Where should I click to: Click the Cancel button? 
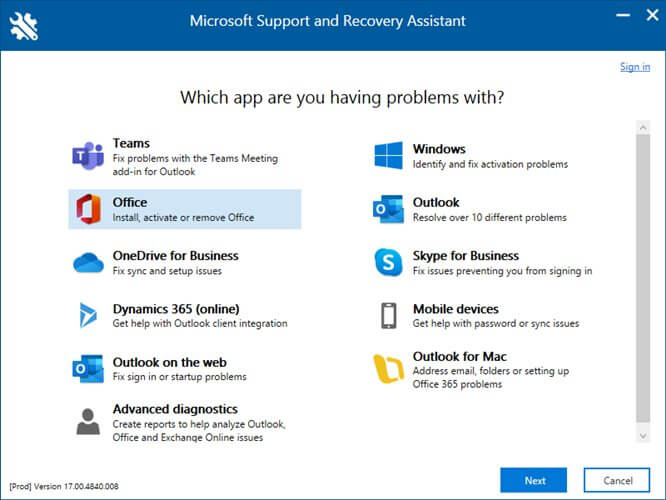tap(617, 480)
